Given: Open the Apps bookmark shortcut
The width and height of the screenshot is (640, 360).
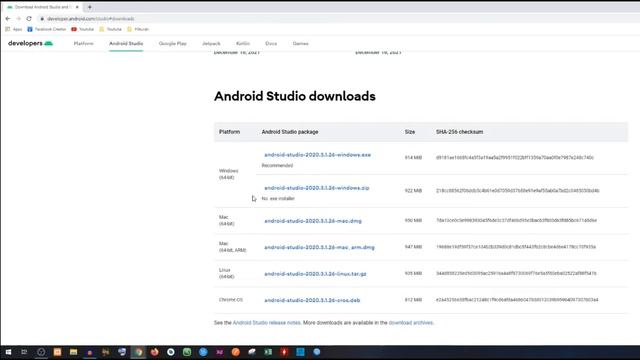Looking at the screenshot, I should 14,29.
